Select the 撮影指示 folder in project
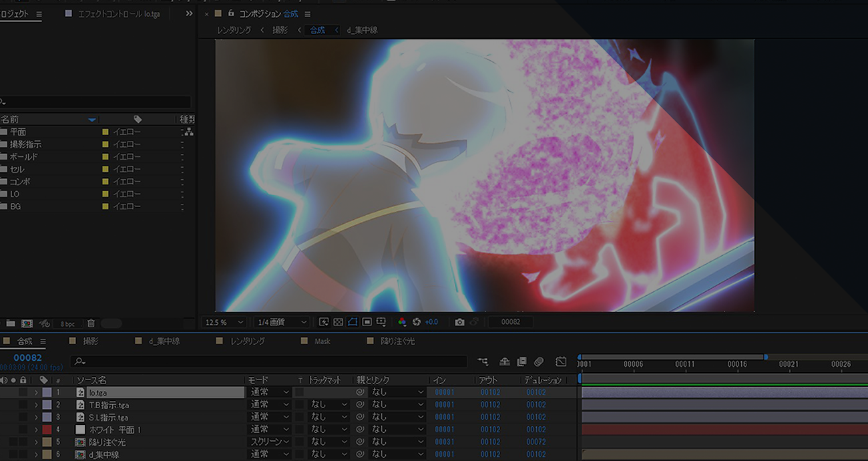868x461 pixels. [x=25, y=144]
